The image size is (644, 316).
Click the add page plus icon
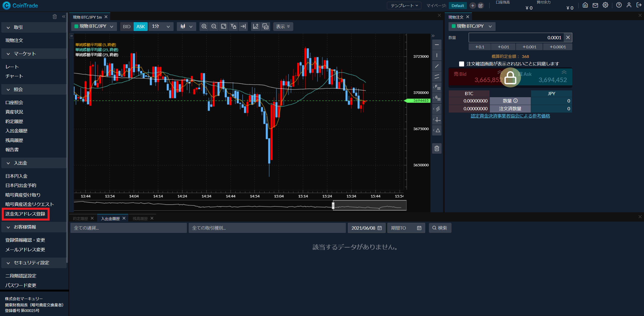[473, 6]
